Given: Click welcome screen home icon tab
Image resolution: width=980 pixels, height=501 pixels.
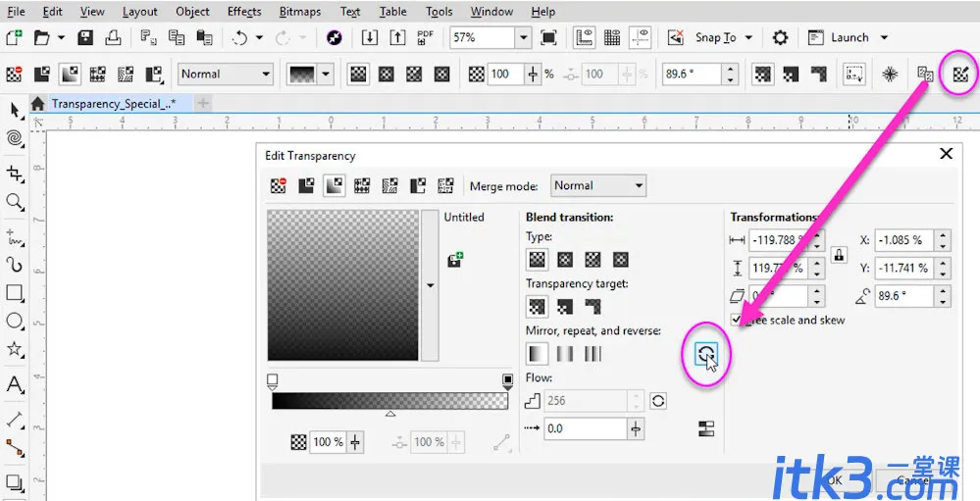Looking at the screenshot, I should coord(37,104).
